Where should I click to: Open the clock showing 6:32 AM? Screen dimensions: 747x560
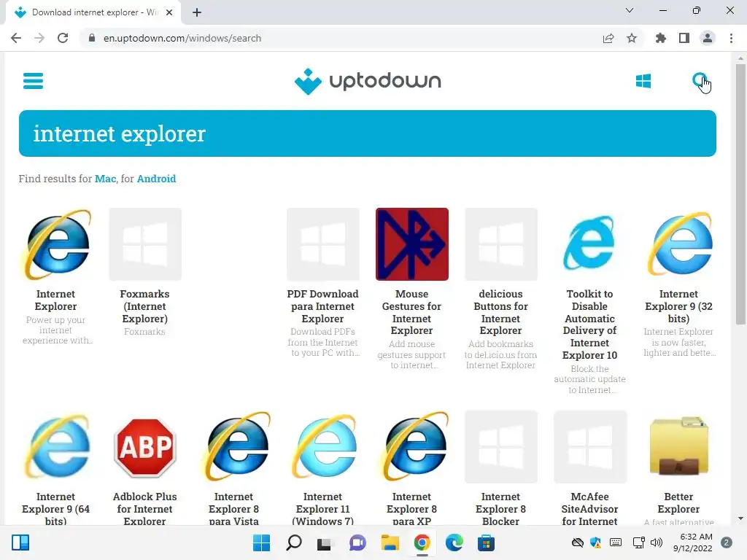(693, 542)
